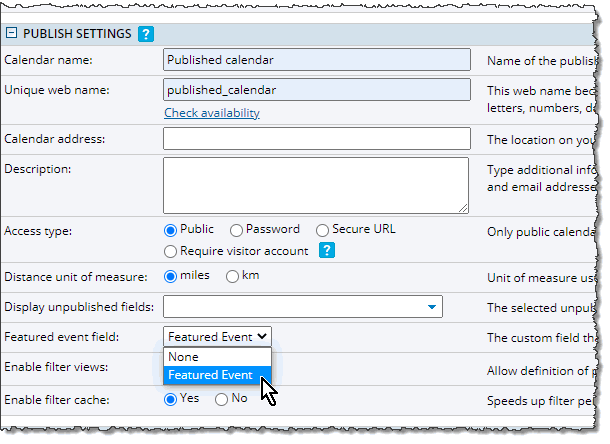
Task: Set distance unit to miles
Action: click(x=172, y=276)
